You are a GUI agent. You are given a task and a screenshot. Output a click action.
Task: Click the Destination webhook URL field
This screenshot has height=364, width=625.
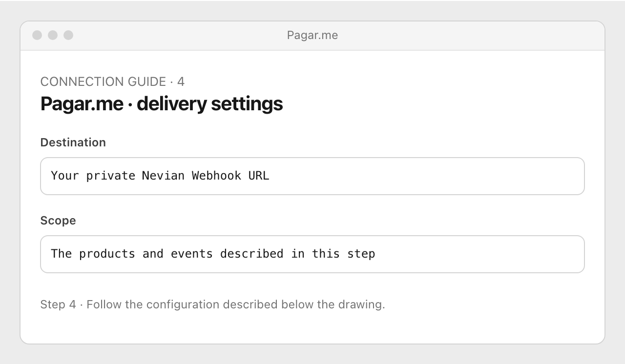point(312,176)
